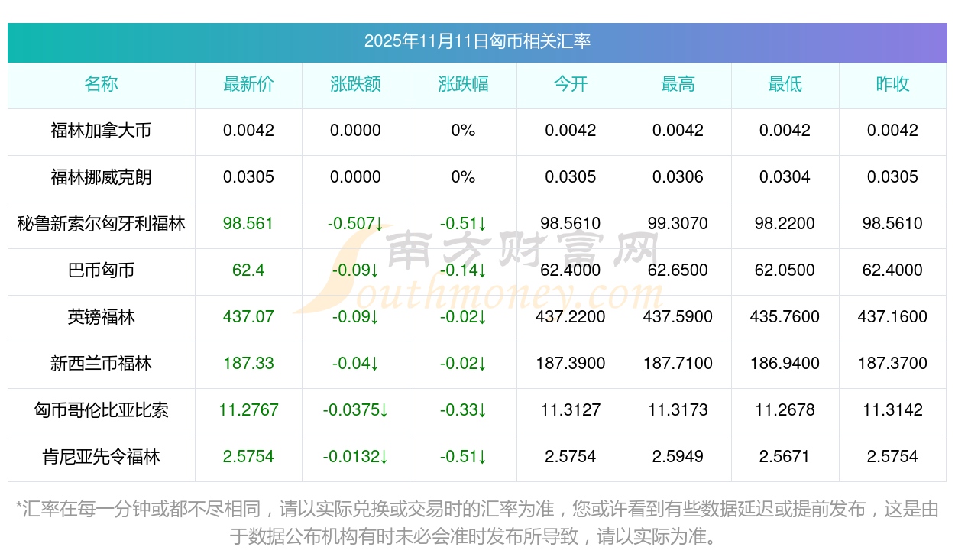
Task: Click change amount -0.507↓
Action: coord(355,224)
